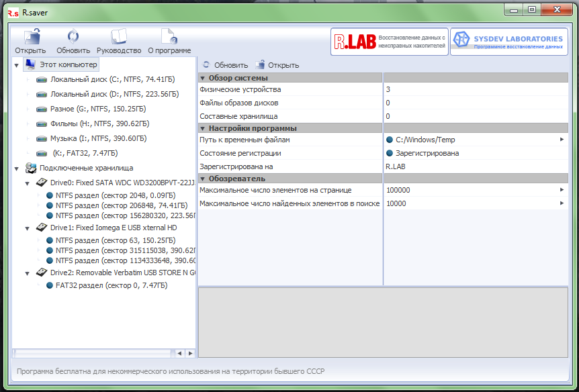Image resolution: width=579 pixels, height=392 pixels.
Task: Click small Открыть button in right panel
Action: click(x=277, y=65)
